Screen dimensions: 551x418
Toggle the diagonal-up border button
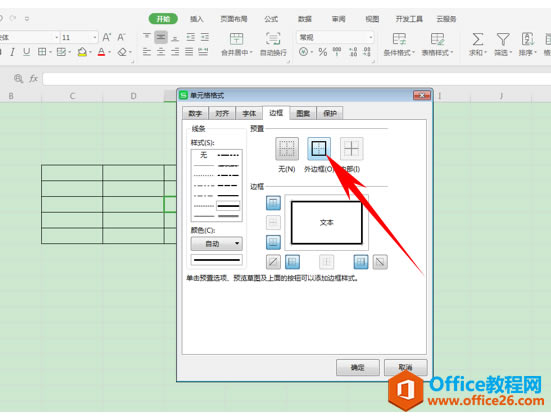coord(273,262)
